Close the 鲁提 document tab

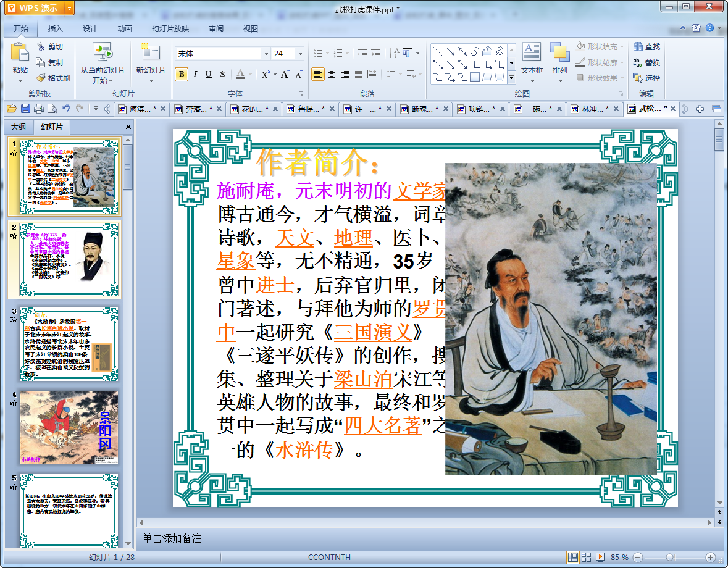332,109
